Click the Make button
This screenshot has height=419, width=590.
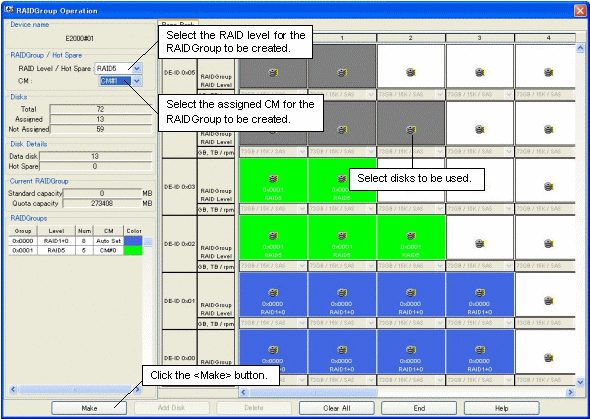[x=89, y=408]
